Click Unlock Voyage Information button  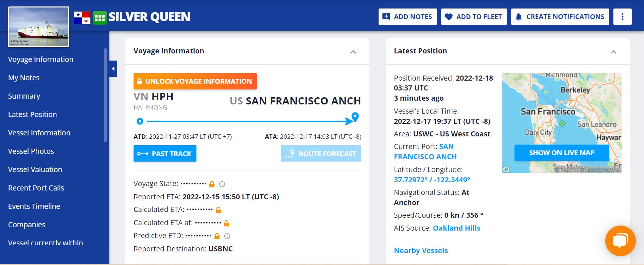pos(195,81)
